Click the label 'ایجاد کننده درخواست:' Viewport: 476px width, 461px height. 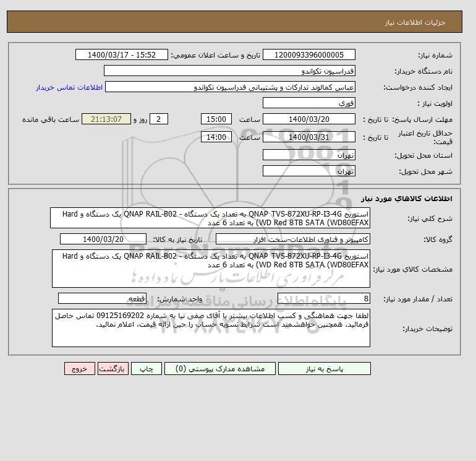[x=418, y=87]
